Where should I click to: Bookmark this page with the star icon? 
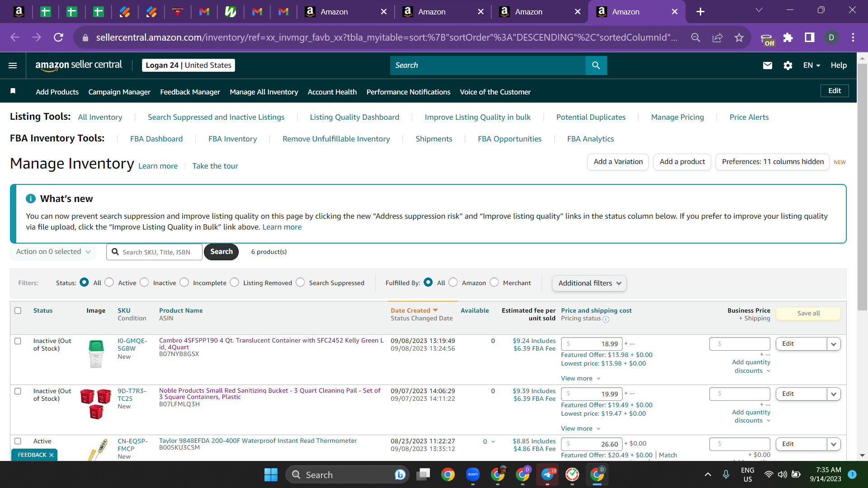click(x=739, y=38)
